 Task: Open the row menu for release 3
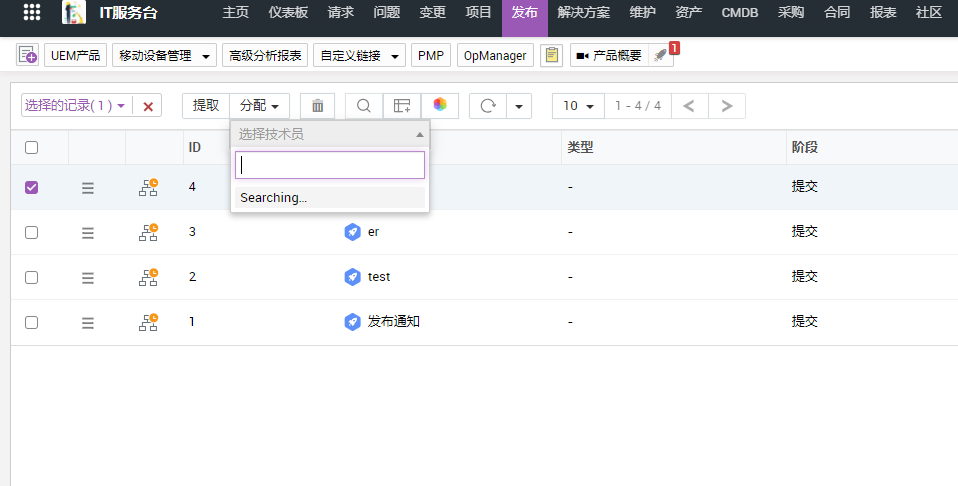coord(88,232)
